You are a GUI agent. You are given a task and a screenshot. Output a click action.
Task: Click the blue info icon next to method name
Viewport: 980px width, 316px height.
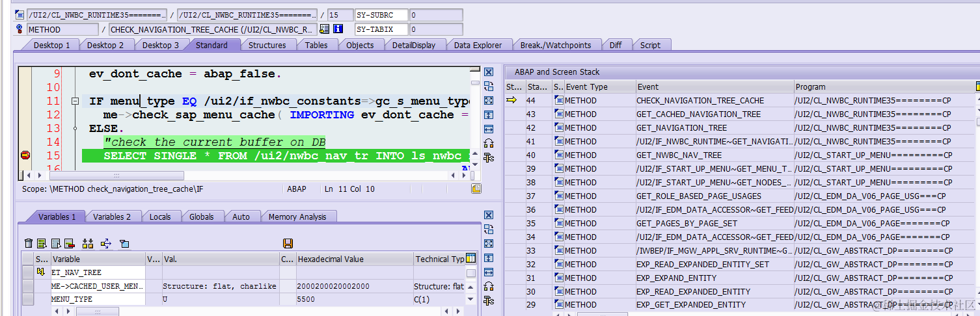tap(338, 29)
